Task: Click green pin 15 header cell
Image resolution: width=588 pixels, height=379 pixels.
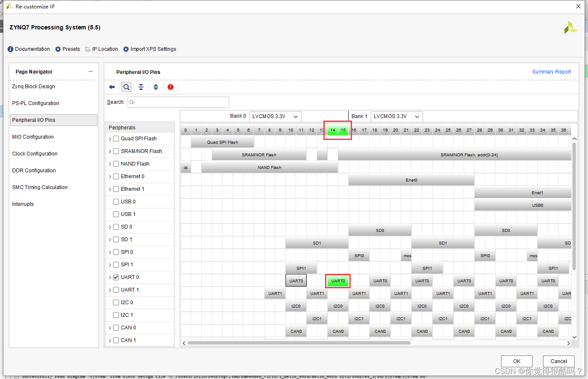Action: tap(343, 130)
